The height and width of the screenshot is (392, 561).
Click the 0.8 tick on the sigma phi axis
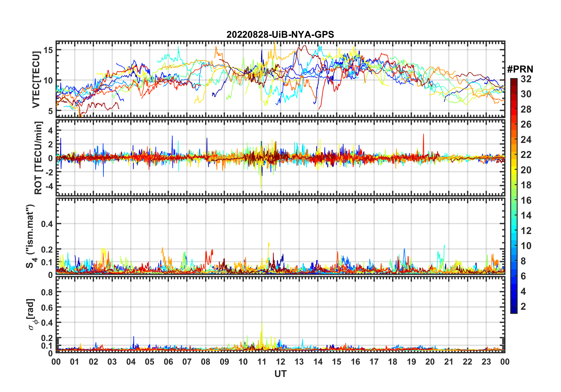(47, 292)
